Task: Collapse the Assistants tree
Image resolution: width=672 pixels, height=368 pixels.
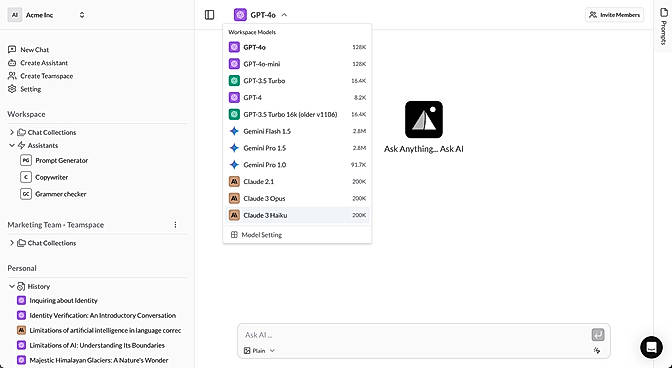Action: pos(12,146)
